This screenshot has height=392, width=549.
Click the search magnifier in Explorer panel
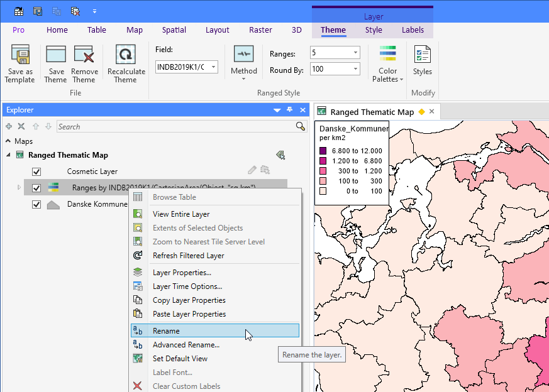tap(299, 126)
